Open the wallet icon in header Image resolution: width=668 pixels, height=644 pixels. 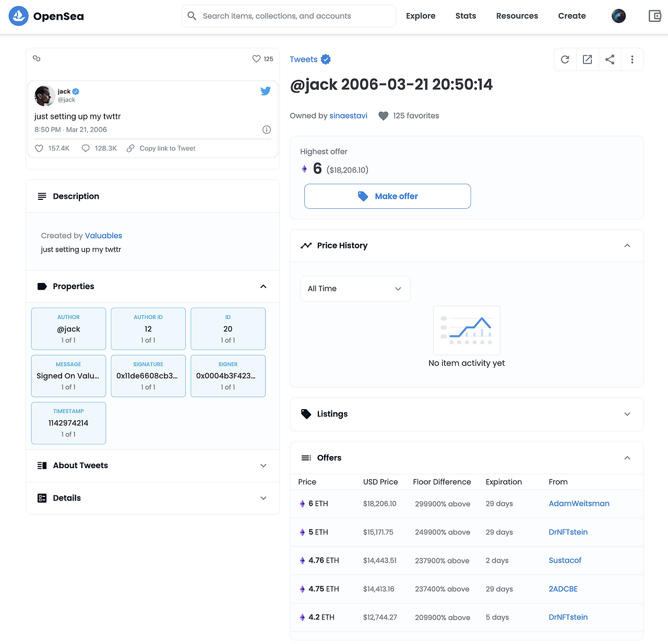[x=655, y=16]
